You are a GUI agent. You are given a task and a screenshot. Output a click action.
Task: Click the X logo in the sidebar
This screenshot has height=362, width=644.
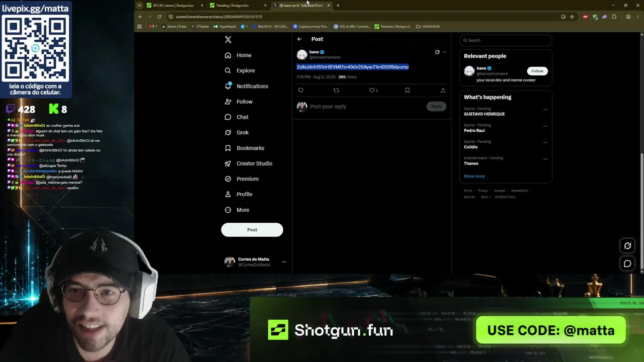228,40
